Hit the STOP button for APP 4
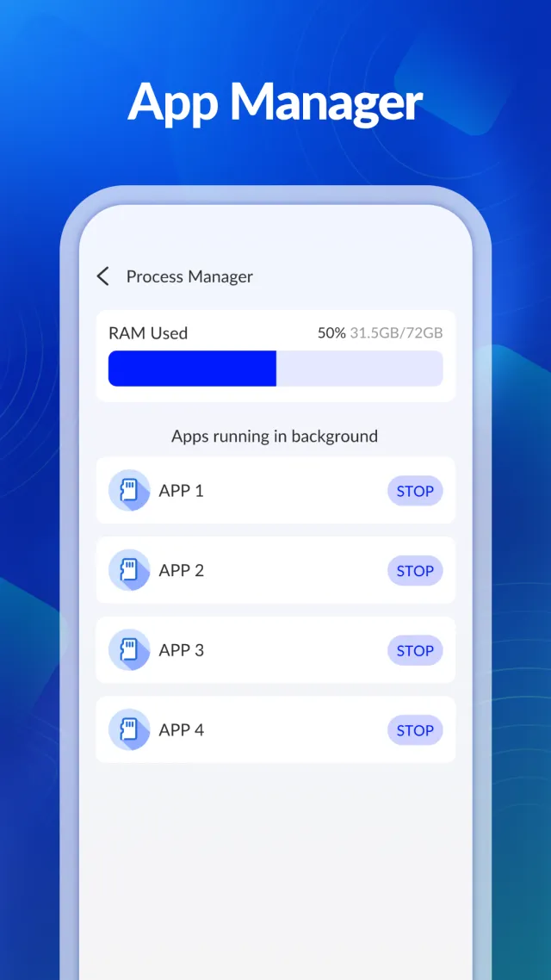 click(416, 730)
